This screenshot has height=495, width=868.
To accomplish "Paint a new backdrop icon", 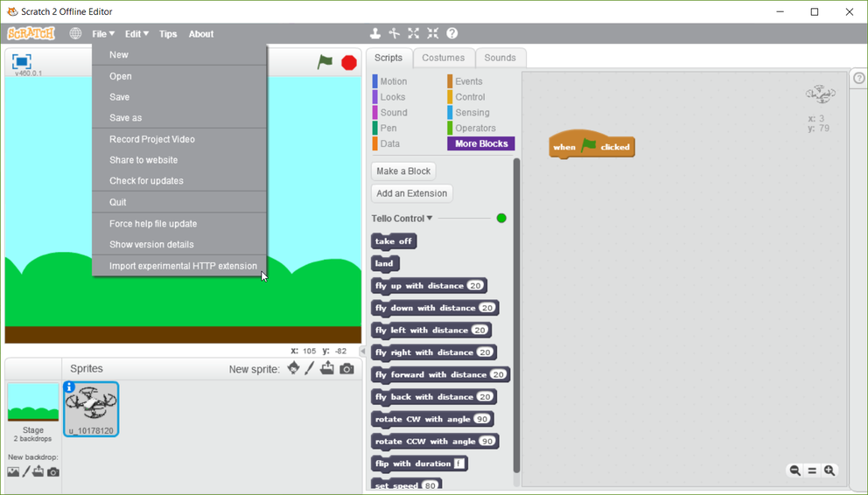I will pyautogui.click(x=26, y=471).
